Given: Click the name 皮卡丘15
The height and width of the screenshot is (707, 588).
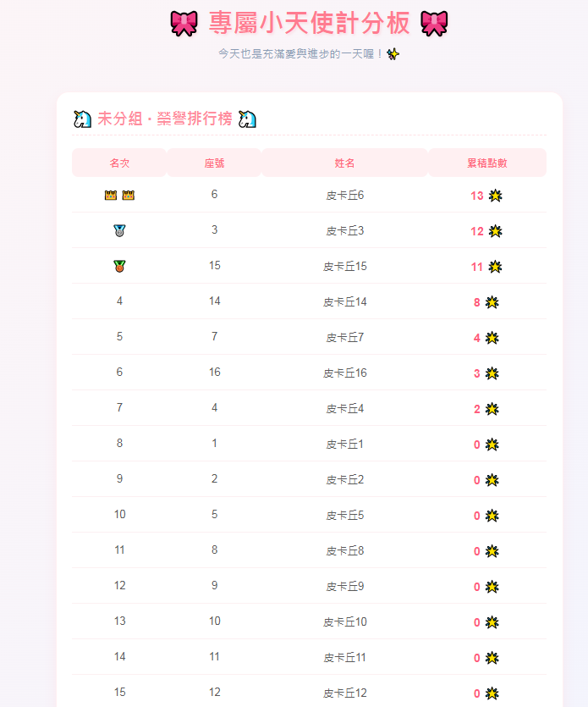Looking at the screenshot, I should pos(344,267).
